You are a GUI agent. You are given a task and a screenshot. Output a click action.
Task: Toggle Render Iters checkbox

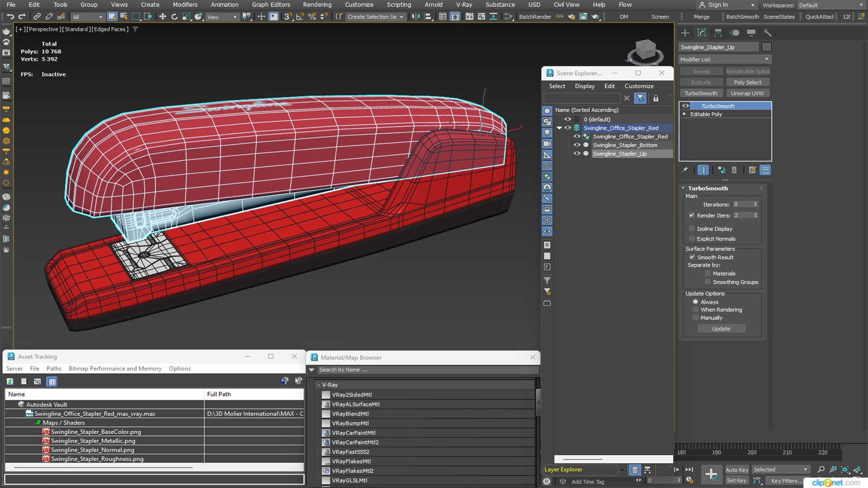pyautogui.click(x=692, y=215)
